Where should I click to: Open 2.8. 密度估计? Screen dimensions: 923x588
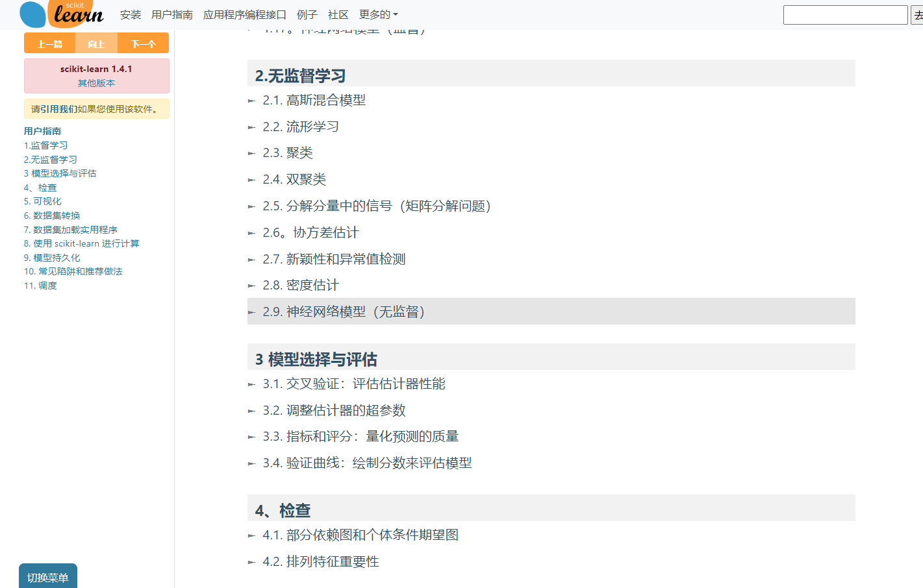(x=301, y=285)
